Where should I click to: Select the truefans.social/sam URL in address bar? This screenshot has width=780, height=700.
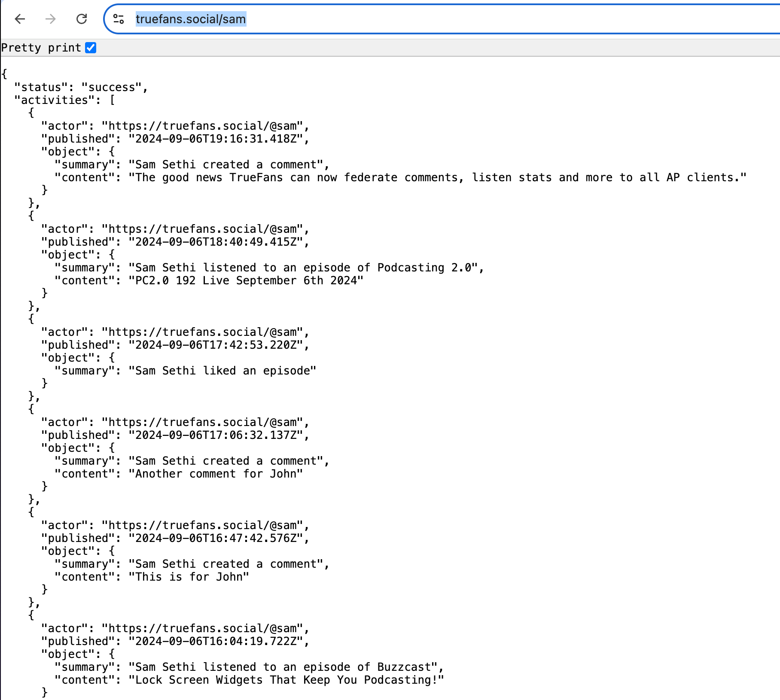191,19
